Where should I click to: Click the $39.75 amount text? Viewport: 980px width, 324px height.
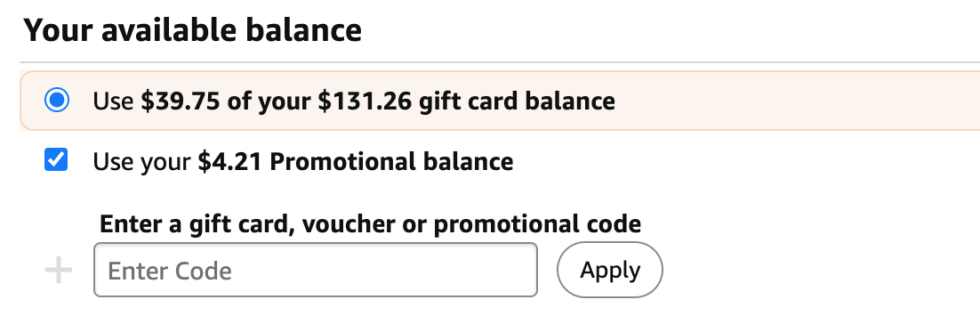click(180, 101)
